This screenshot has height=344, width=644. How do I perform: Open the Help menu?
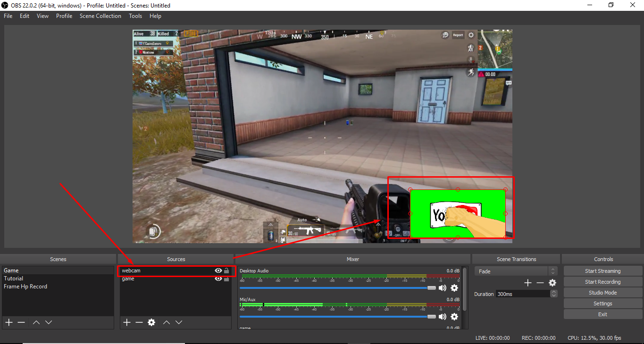(155, 16)
